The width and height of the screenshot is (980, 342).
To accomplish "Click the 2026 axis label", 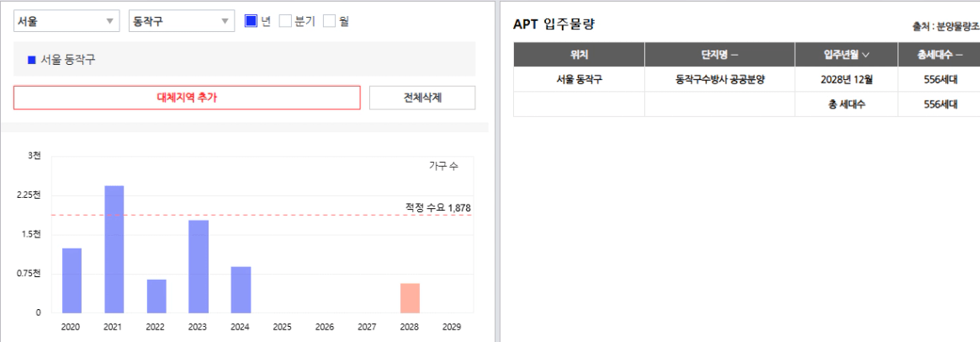I will click(x=325, y=327).
